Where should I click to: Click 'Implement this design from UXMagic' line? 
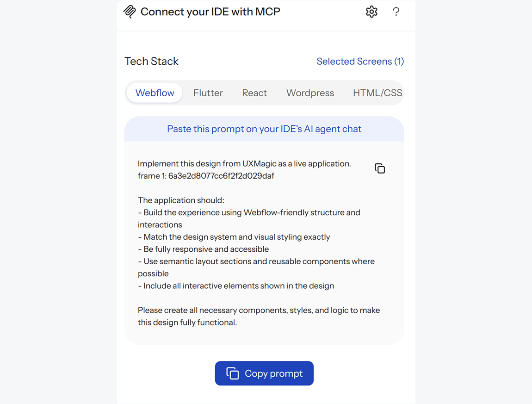click(x=244, y=164)
